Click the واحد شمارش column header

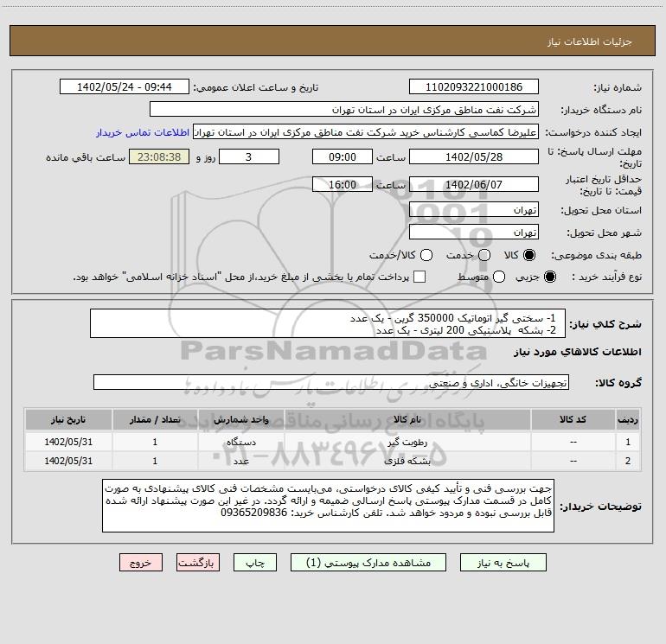(x=240, y=419)
